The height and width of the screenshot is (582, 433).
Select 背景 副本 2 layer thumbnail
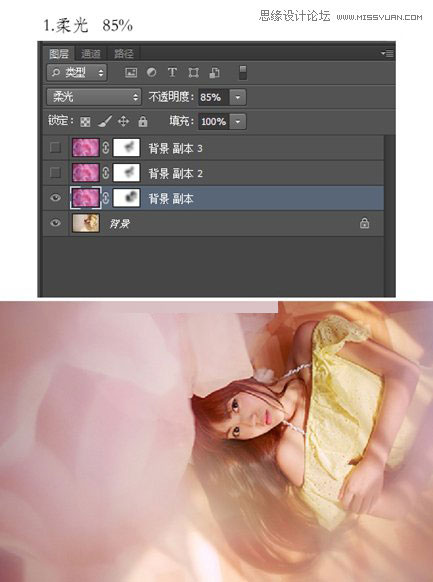pyautogui.click(x=86, y=173)
